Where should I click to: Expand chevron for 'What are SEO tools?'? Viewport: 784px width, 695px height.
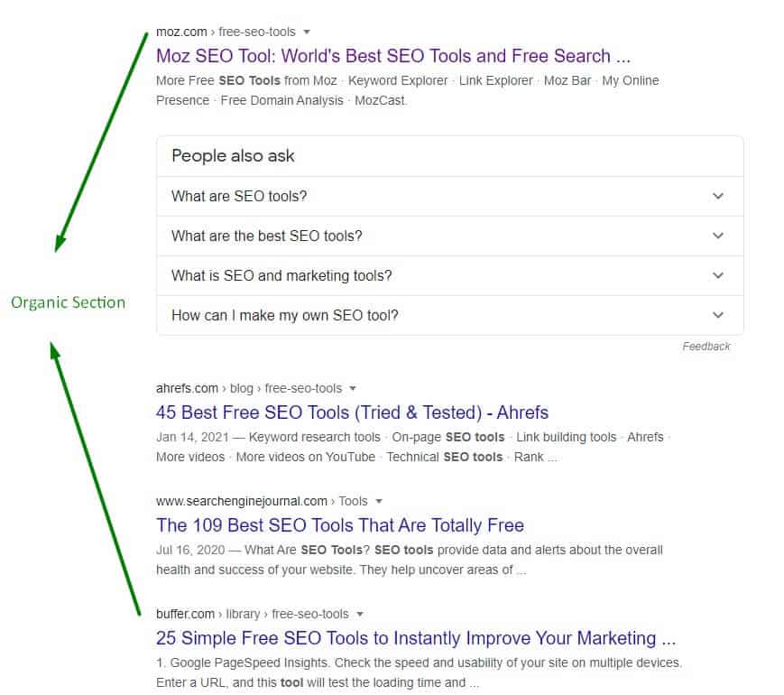pyautogui.click(x=718, y=196)
